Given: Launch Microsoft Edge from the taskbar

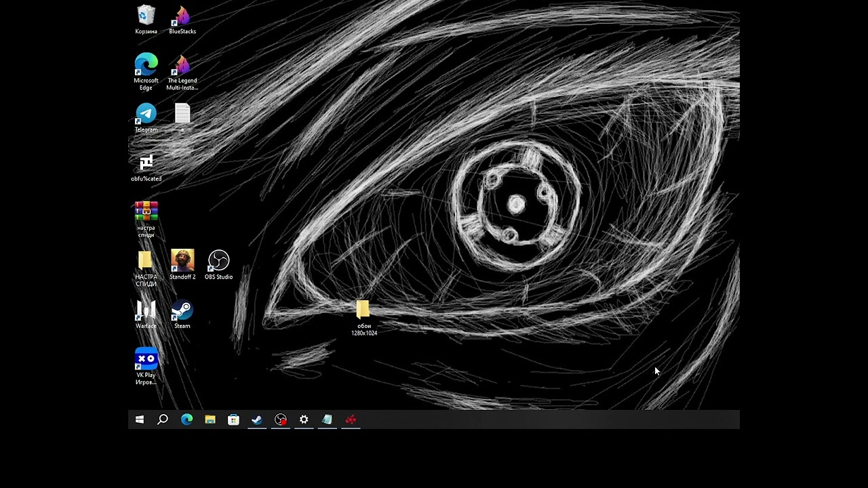Looking at the screenshot, I should tap(186, 420).
